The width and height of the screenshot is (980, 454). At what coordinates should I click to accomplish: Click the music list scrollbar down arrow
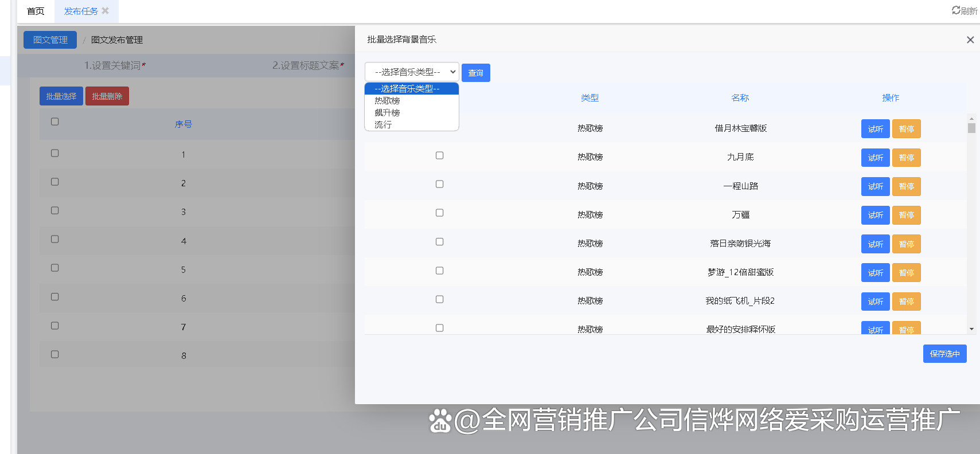(971, 329)
